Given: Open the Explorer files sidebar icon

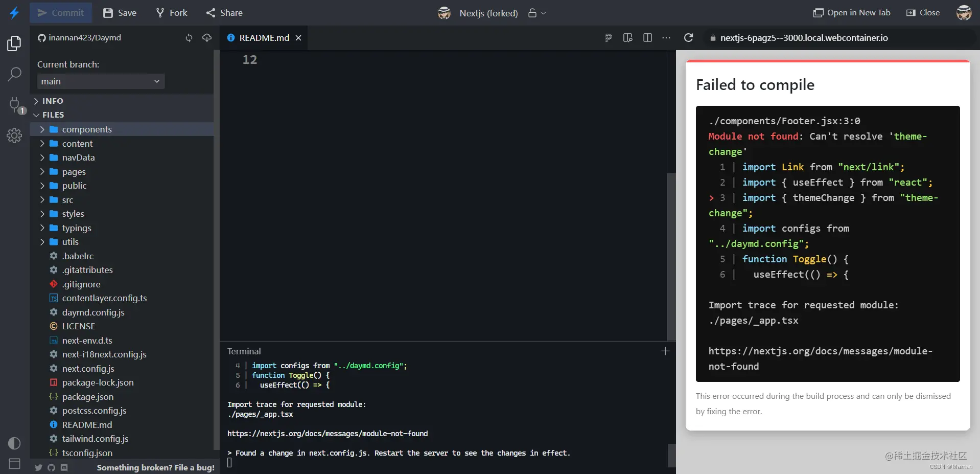Looking at the screenshot, I should pyautogui.click(x=14, y=43).
